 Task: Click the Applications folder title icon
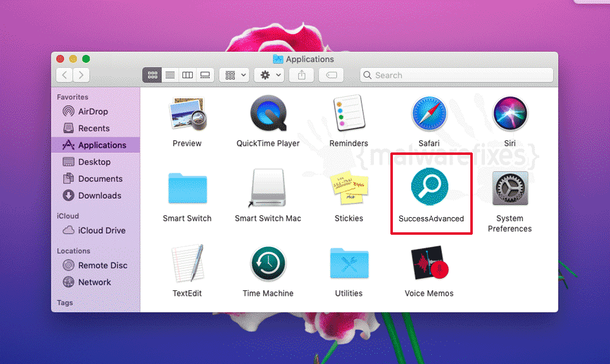point(278,59)
